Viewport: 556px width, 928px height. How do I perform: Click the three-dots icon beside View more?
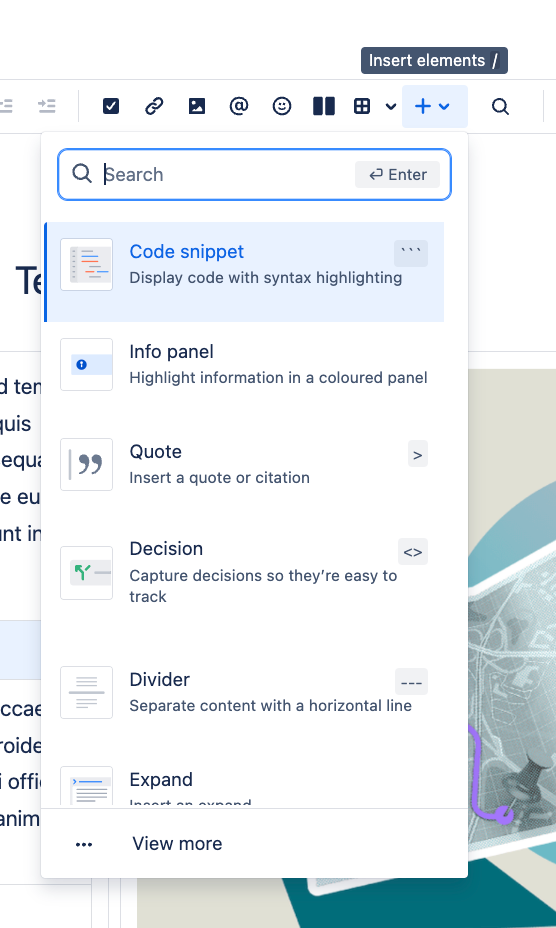[x=84, y=845]
